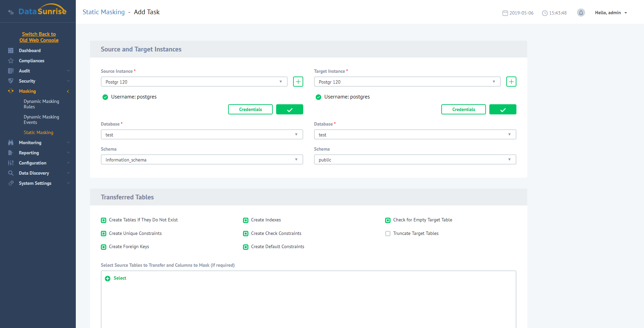Enable Truncate Target Tables

(x=387, y=234)
